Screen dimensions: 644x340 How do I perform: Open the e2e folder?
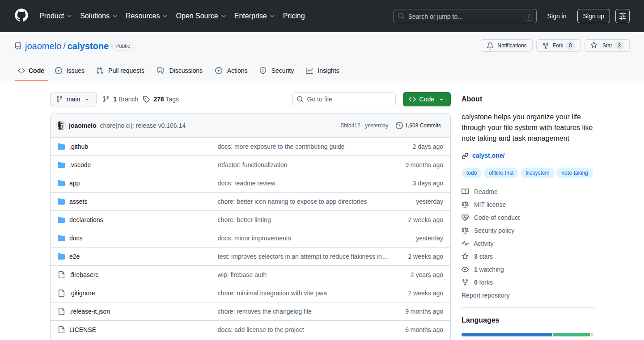coord(75,256)
